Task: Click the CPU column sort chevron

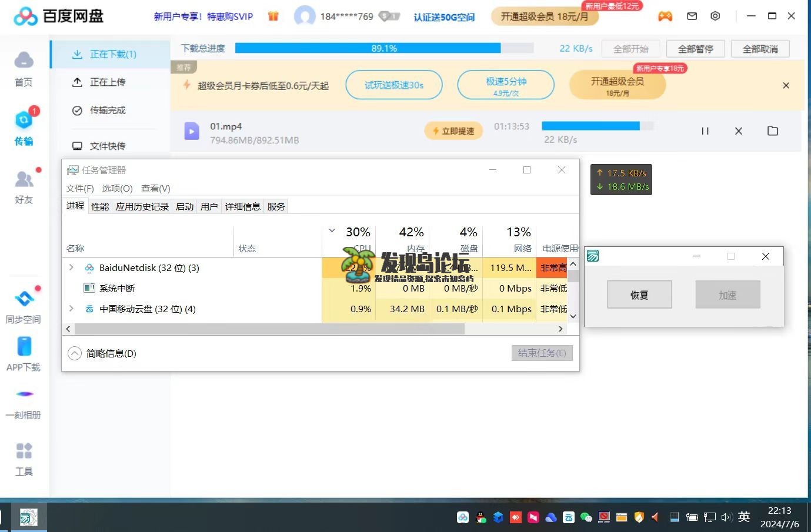Action: 332,231
